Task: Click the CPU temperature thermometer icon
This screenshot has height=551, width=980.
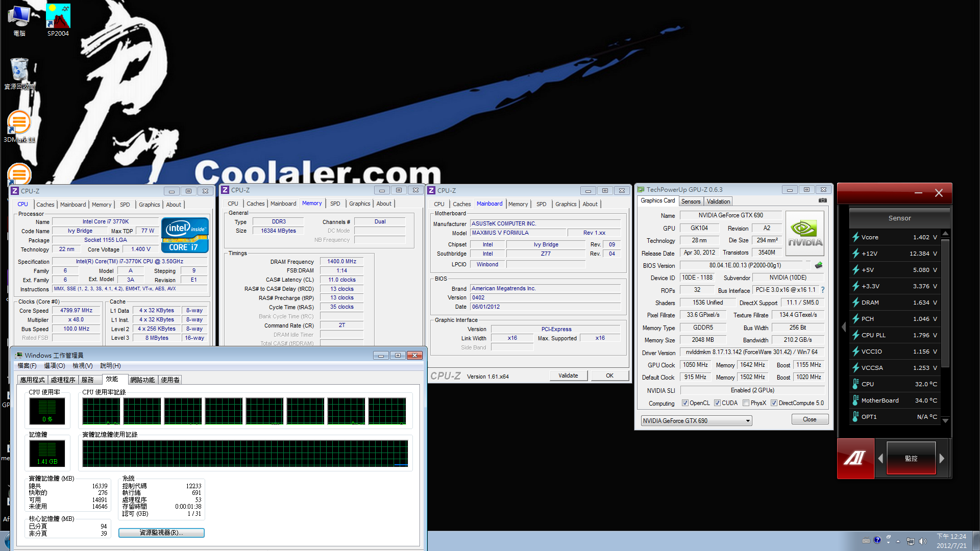Action: click(x=856, y=384)
